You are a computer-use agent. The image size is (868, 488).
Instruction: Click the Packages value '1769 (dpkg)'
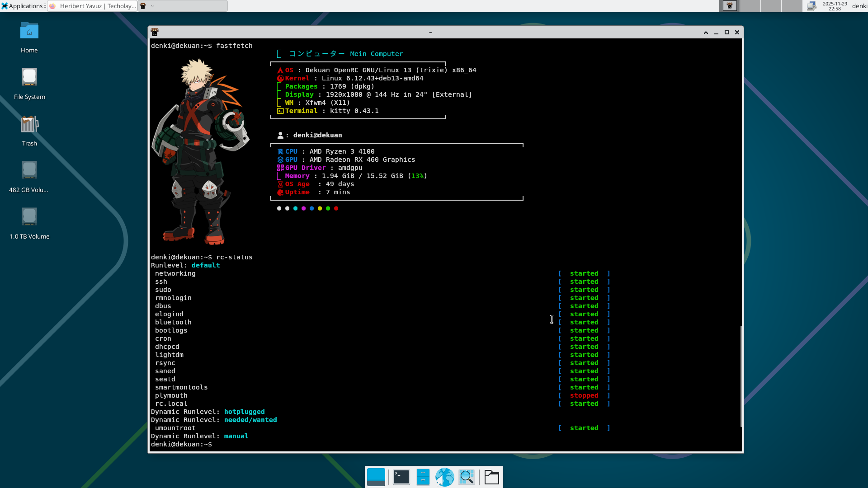coord(352,86)
